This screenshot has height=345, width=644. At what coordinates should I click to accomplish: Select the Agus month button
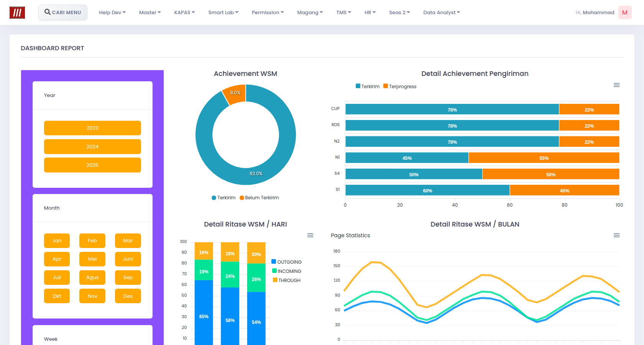(x=92, y=278)
